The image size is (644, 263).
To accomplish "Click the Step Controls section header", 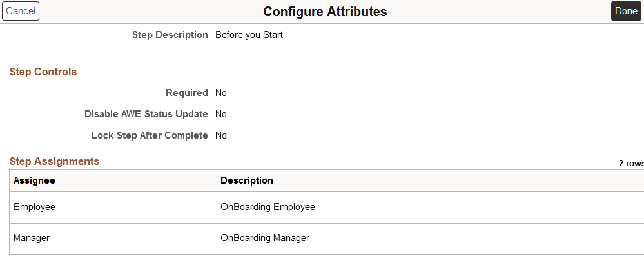I will [x=43, y=72].
